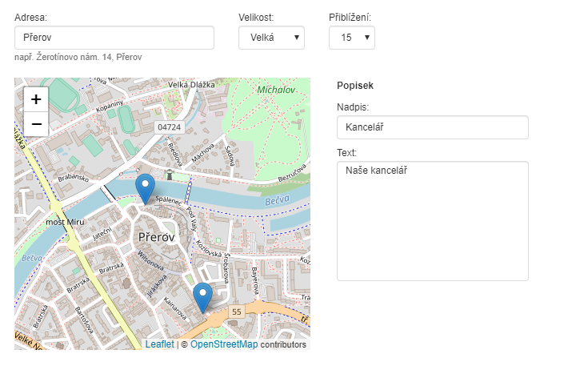Image resolution: width=588 pixels, height=382 pixels.
Task: Select the map marker beside road 55
Action: (203, 297)
